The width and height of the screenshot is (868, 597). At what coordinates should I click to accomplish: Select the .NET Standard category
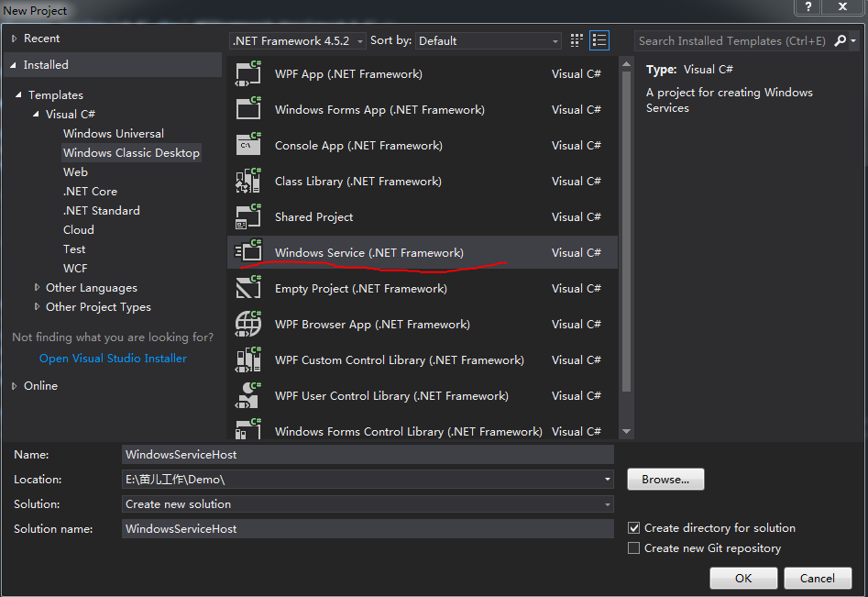[102, 210]
